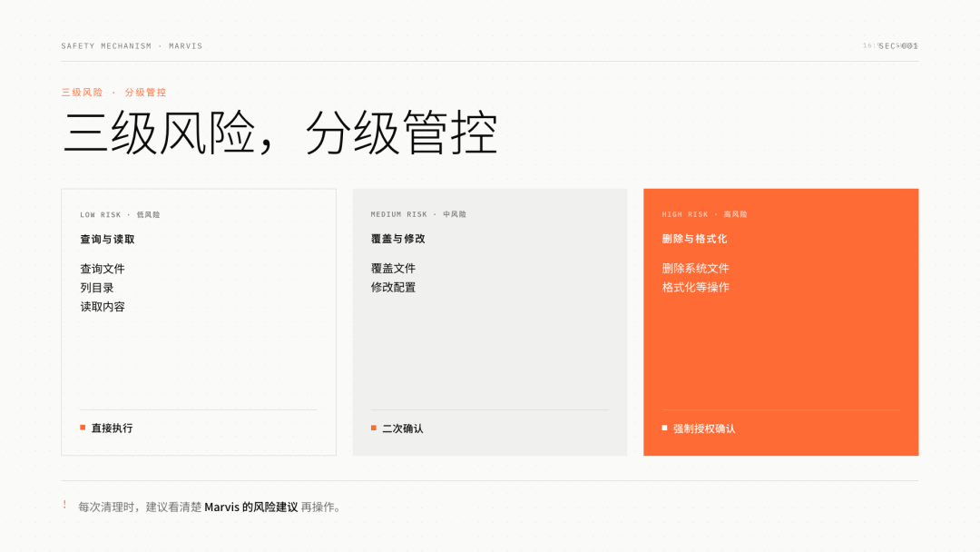The height and width of the screenshot is (552, 980).
Task: Click the item 覆盖文件
Action: click(x=393, y=268)
